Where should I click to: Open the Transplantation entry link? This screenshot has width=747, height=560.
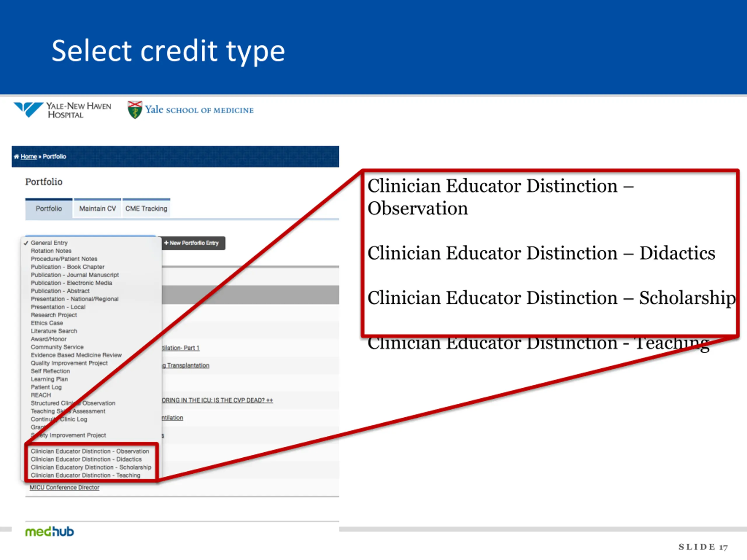pyautogui.click(x=186, y=365)
